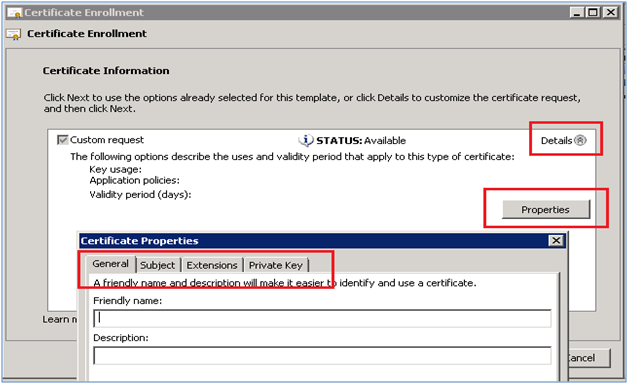This screenshot has height=384, width=629.
Task: Click the certificate icon beside Certificate Enrollment heading
Action: coord(13,35)
